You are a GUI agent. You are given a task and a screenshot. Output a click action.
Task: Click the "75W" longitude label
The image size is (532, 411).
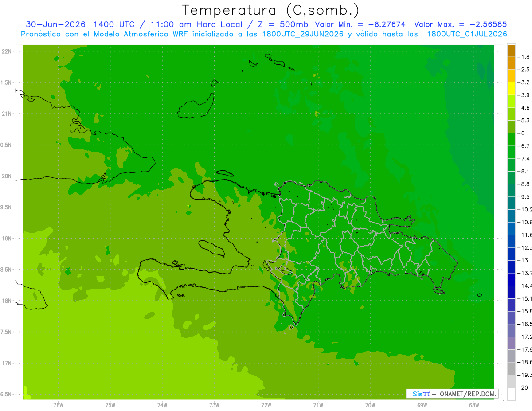click(110, 405)
